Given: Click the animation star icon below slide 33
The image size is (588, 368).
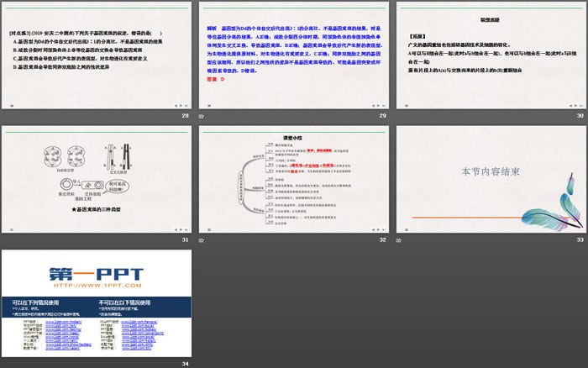Looking at the screenshot, I should pos(398,239).
